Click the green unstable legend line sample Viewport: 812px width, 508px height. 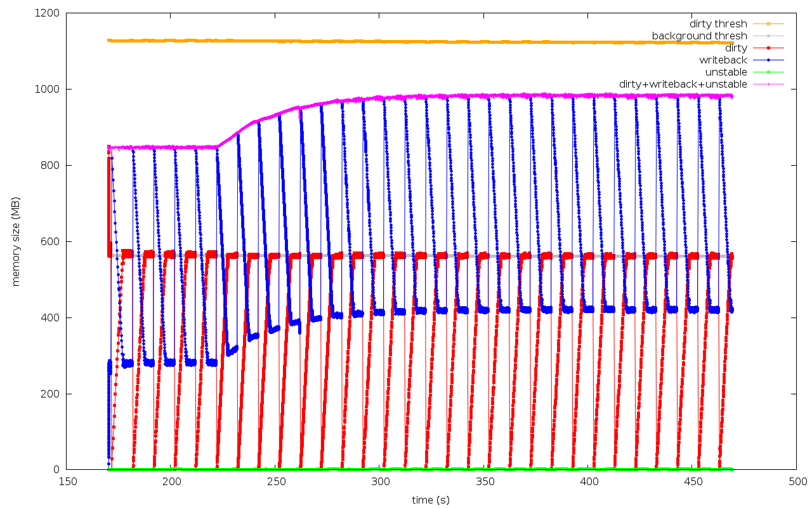click(768, 72)
